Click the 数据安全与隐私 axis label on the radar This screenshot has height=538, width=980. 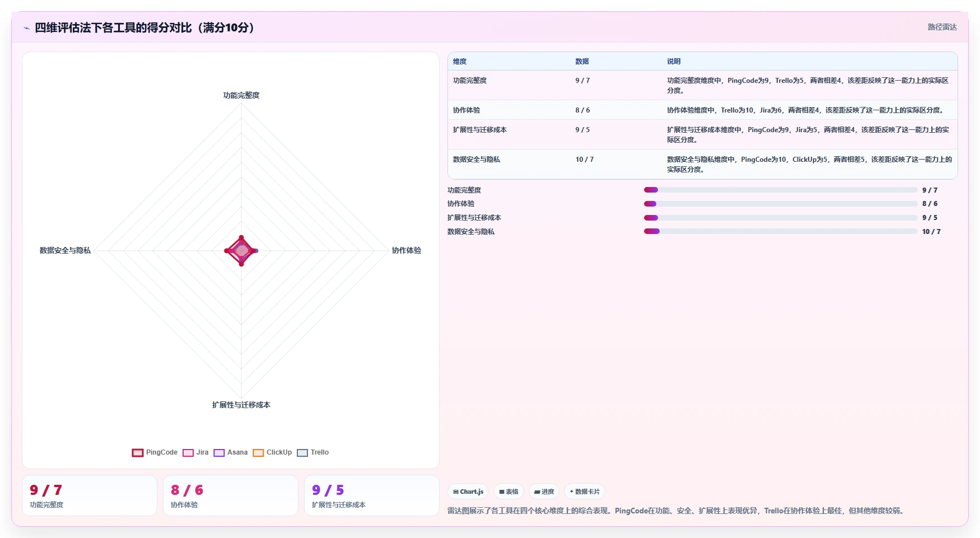point(65,250)
